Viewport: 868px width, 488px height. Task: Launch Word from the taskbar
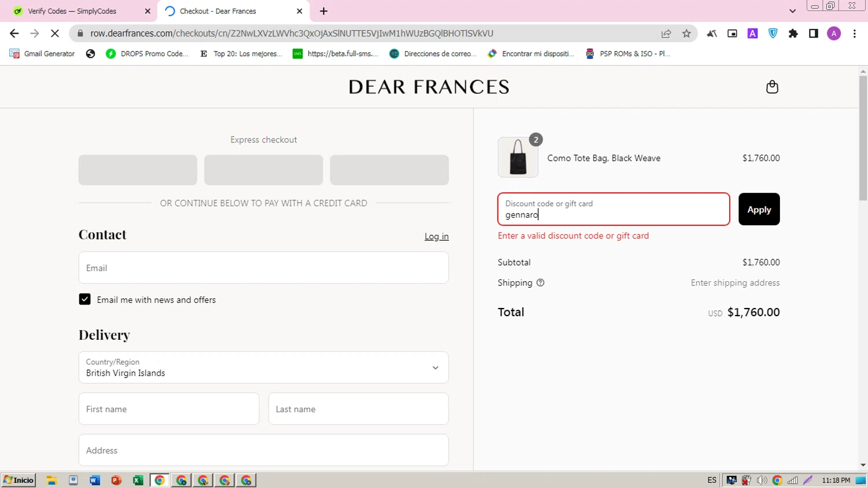pyautogui.click(x=95, y=480)
